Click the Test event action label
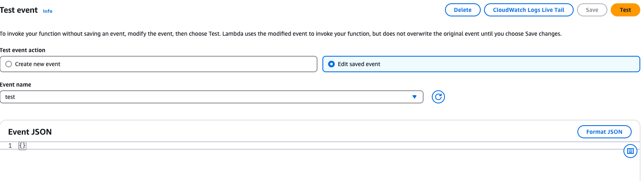 (23, 50)
